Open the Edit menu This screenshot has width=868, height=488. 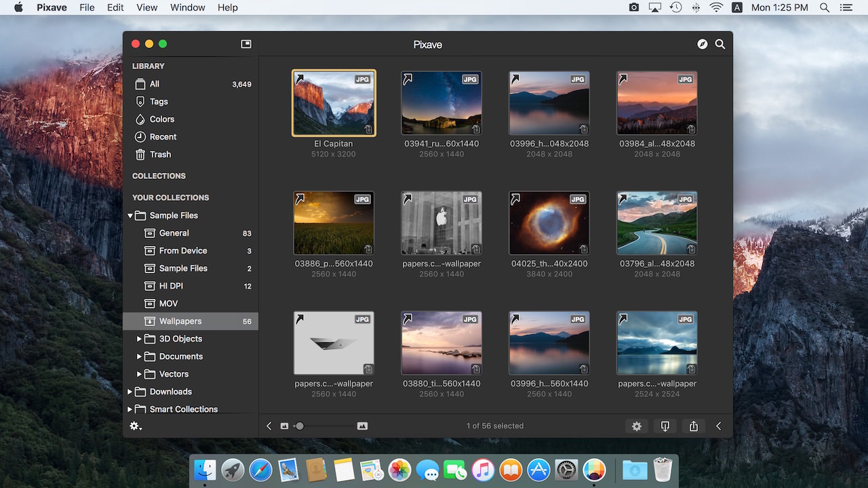115,7
